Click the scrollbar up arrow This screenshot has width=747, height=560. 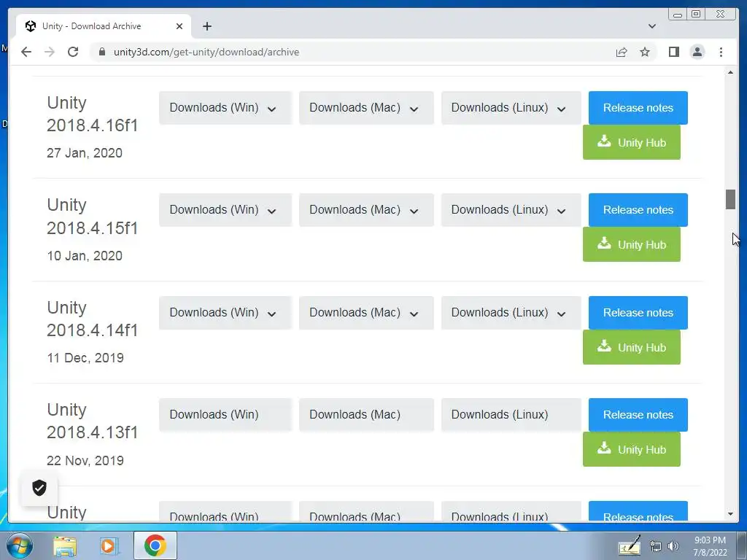730,72
